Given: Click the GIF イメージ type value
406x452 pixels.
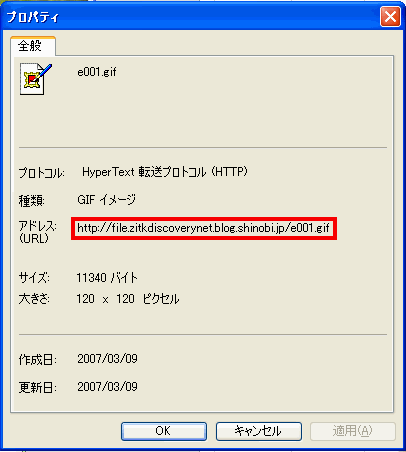Looking at the screenshot, I should (x=106, y=200).
